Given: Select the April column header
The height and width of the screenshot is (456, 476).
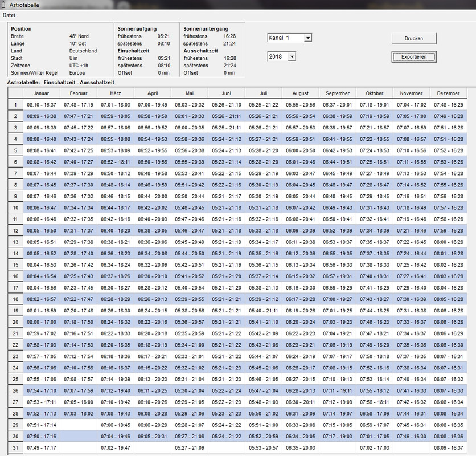Looking at the screenshot, I should (x=153, y=93).
